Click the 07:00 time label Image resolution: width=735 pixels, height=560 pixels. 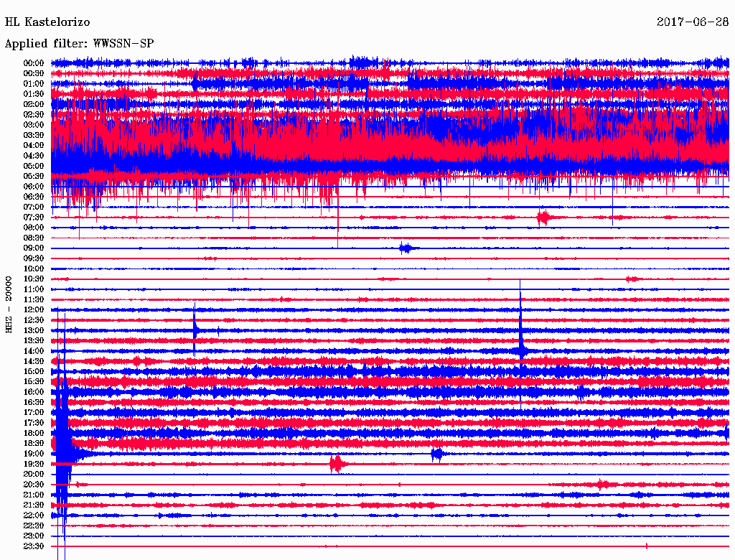(x=34, y=207)
